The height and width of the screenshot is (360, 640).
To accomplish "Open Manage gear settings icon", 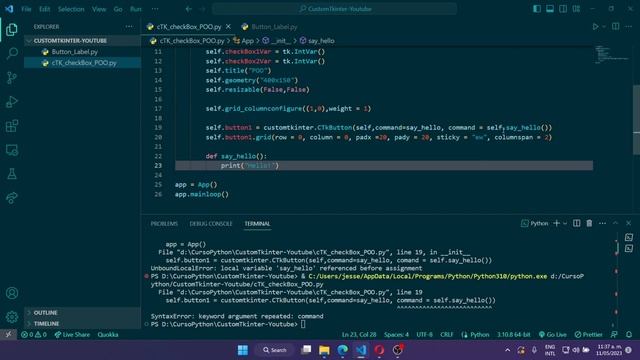I will pos(12,317).
